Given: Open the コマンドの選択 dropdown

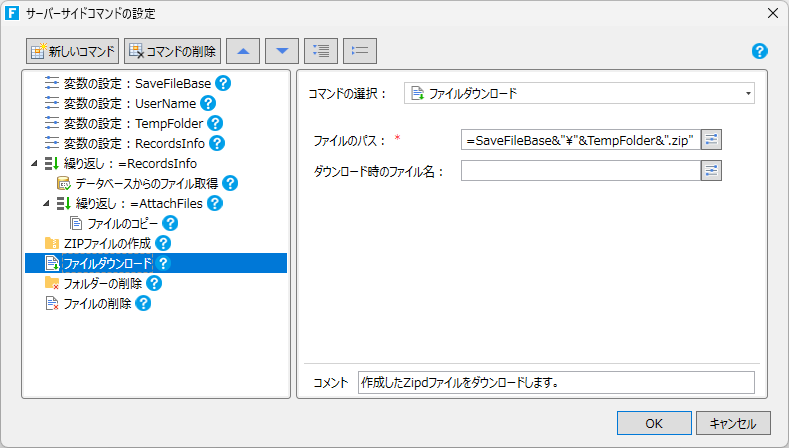Looking at the screenshot, I should pyautogui.click(x=579, y=93).
